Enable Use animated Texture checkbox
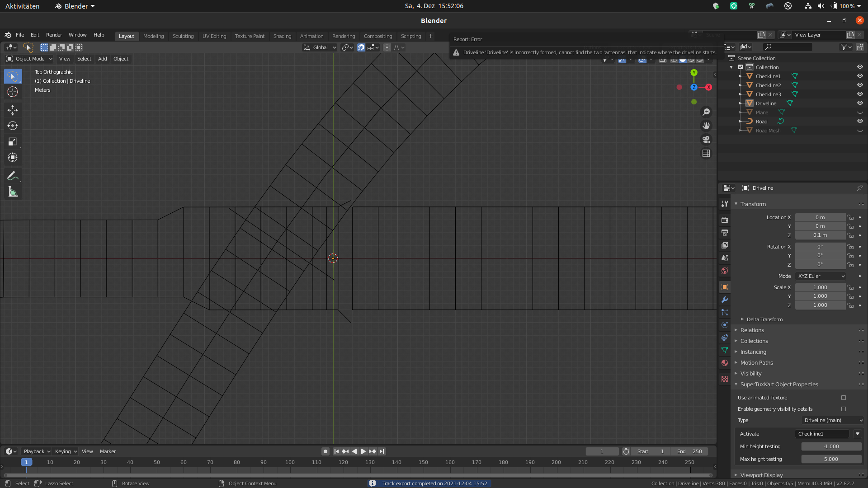 coord(844,398)
